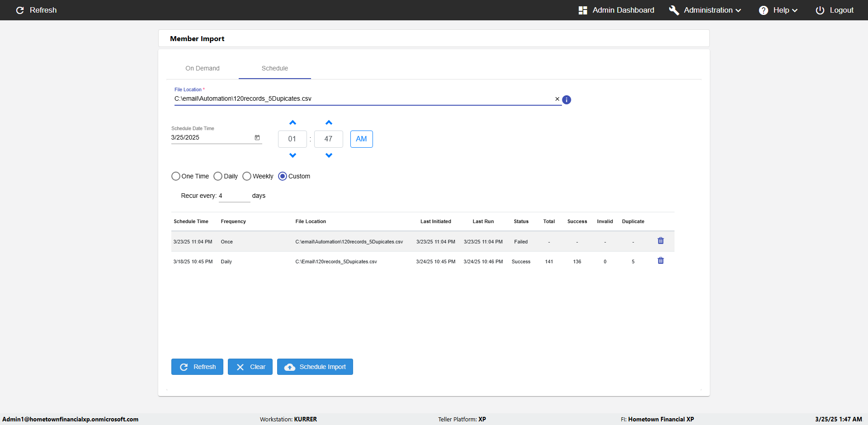Click the Recur every days field
868x425 pixels.
tap(234, 196)
